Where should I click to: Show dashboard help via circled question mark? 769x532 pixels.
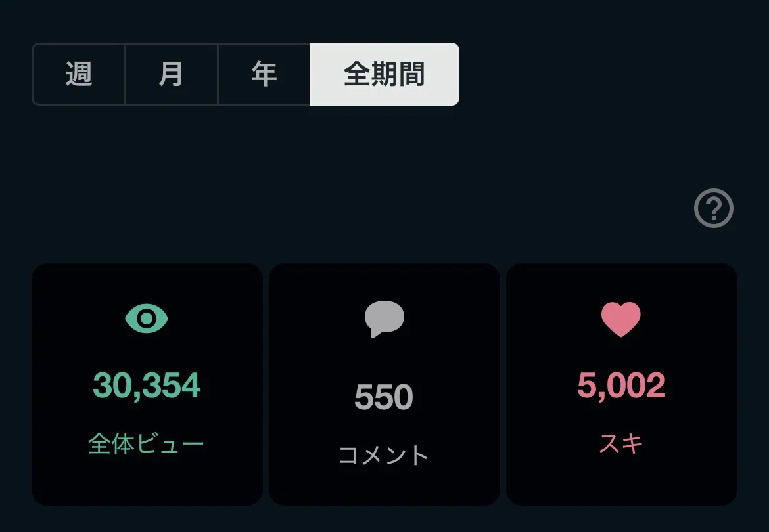[714, 208]
